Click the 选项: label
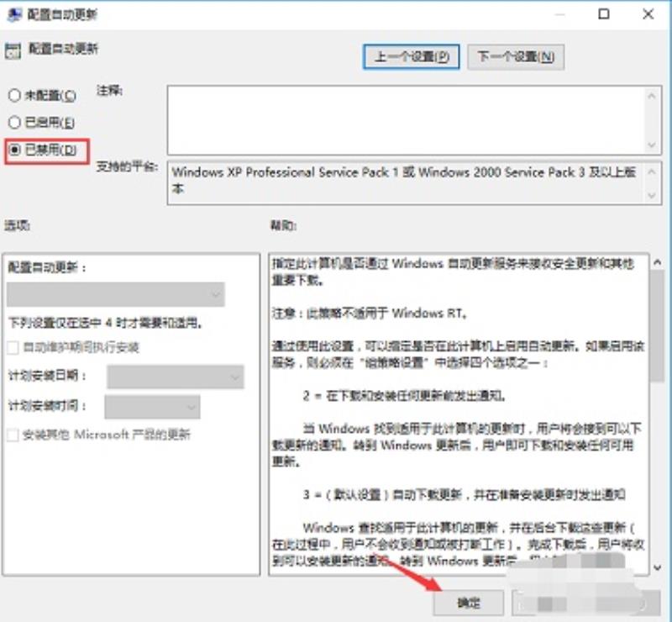The width and height of the screenshot is (672, 622). pyautogui.click(x=17, y=225)
